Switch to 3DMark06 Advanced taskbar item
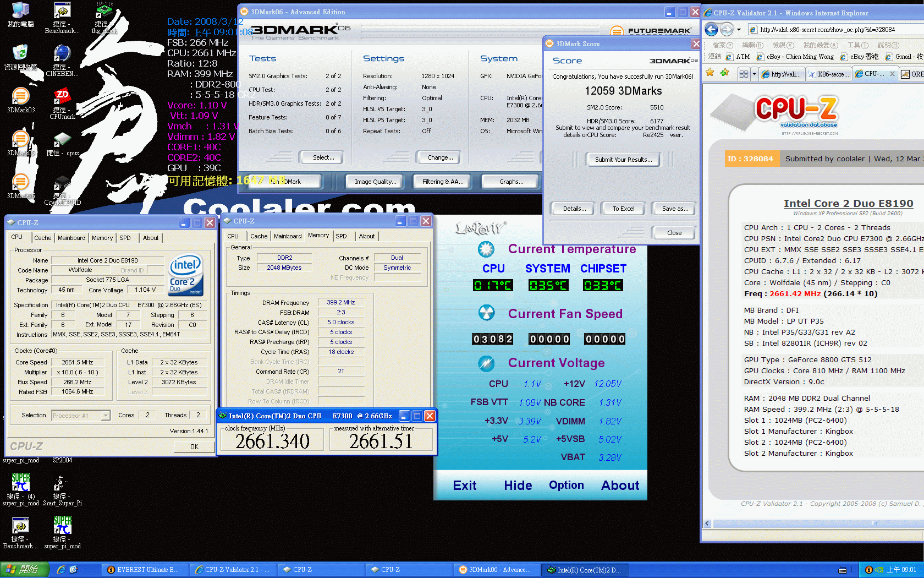This screenshot has width=924, height=578. 497,570
